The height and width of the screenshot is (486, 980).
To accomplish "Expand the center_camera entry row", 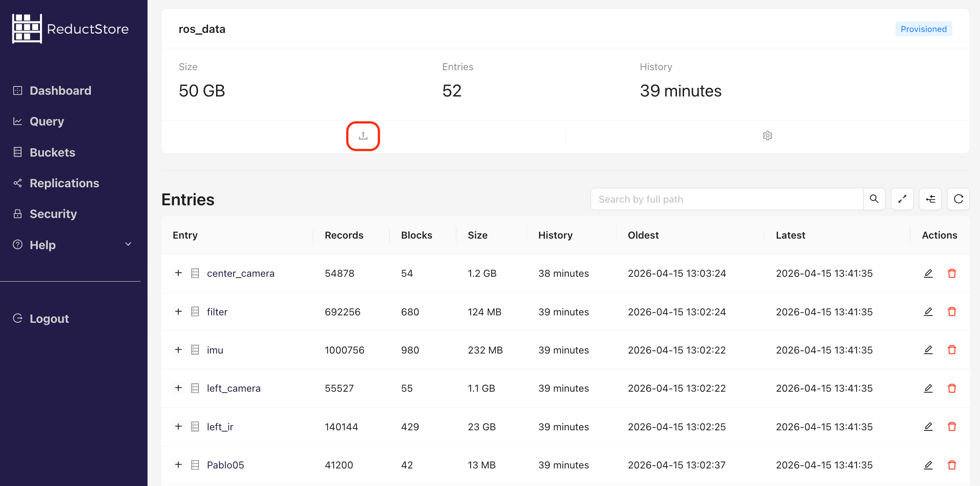I will point(178,273).
